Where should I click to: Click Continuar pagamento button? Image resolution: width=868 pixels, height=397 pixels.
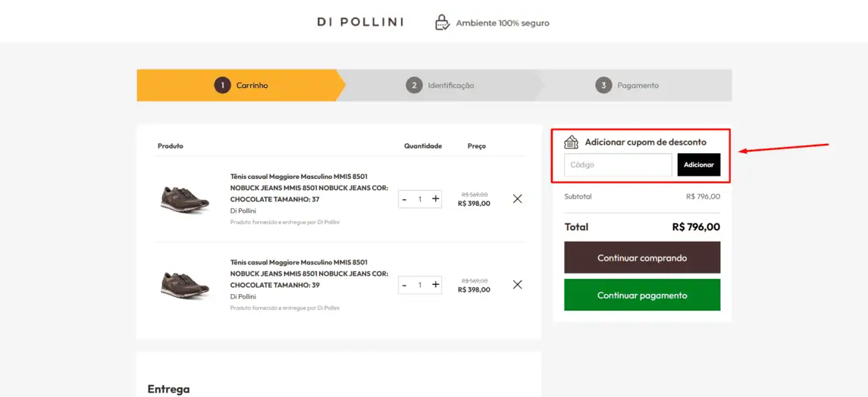pos(642,295)
